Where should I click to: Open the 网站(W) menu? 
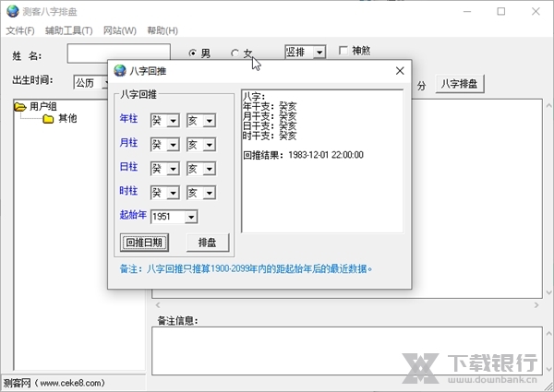point(120,30)
